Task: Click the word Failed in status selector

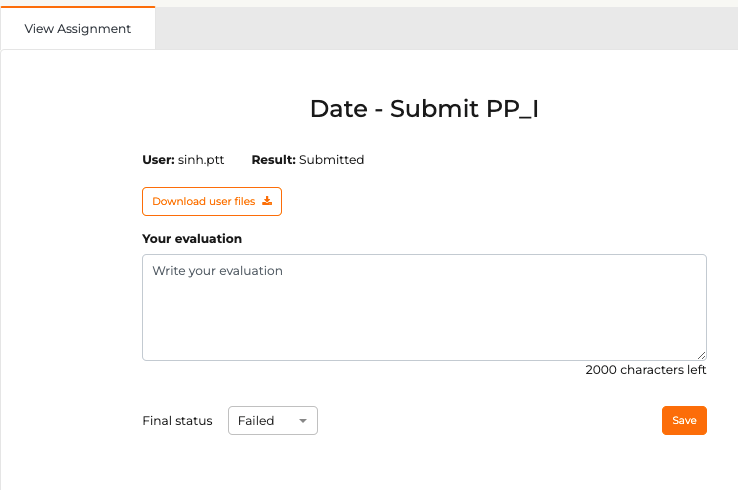Action: 256,421
